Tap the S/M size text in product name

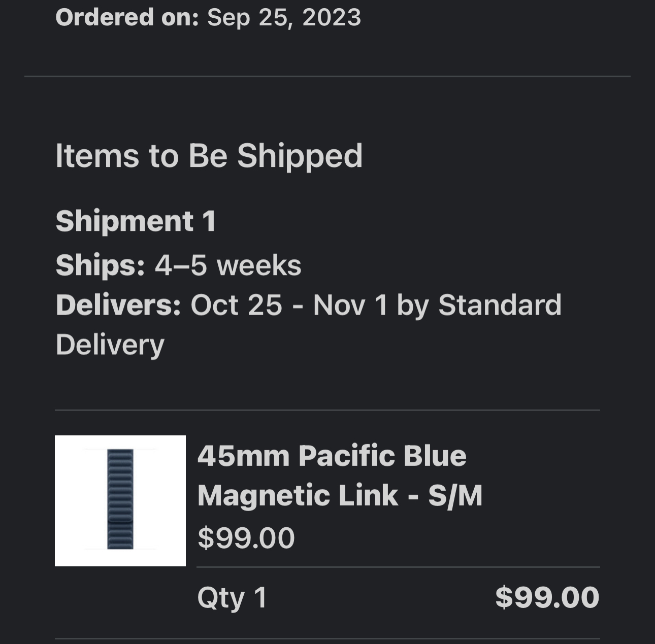(x=455, y=495)
